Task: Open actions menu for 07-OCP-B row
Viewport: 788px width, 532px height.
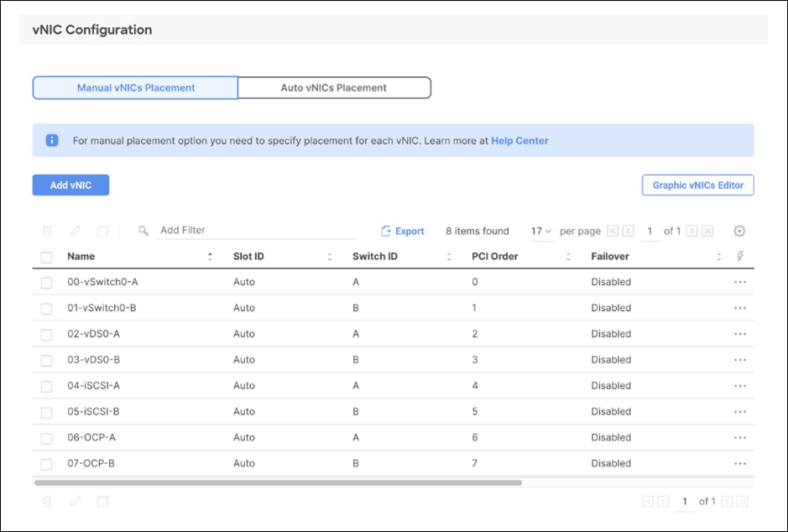Action: click(x=740, y=464)
